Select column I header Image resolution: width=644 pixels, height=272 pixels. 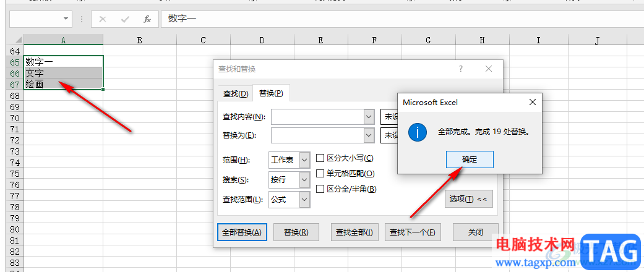click(538, 40)
